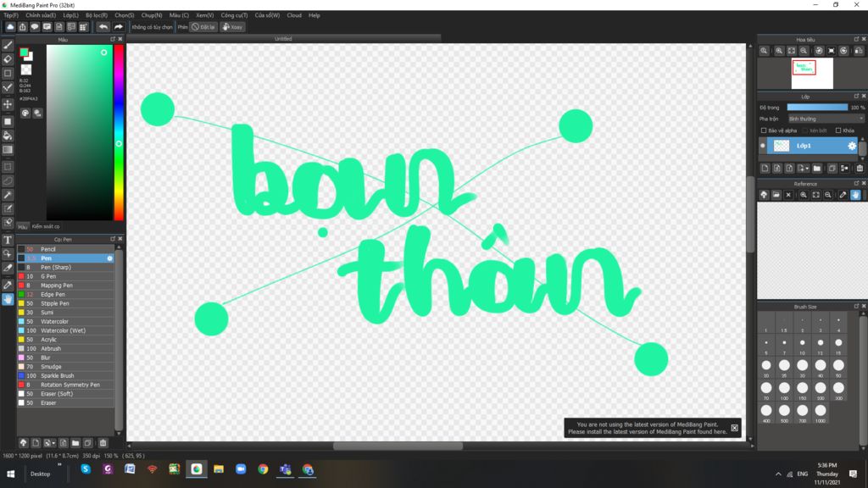Viewport: 868px width, 488px height.
Task: Delete layer with trash icon in layer panel
Action: (x=860, y=169)
